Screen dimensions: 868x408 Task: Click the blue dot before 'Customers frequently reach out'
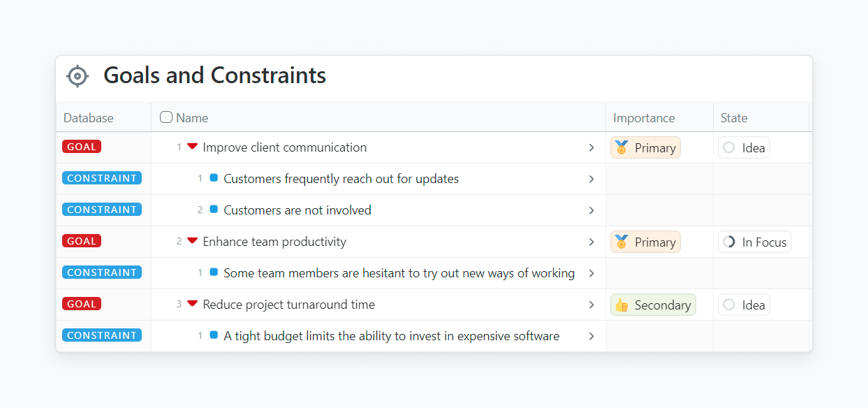pos(214,178)
